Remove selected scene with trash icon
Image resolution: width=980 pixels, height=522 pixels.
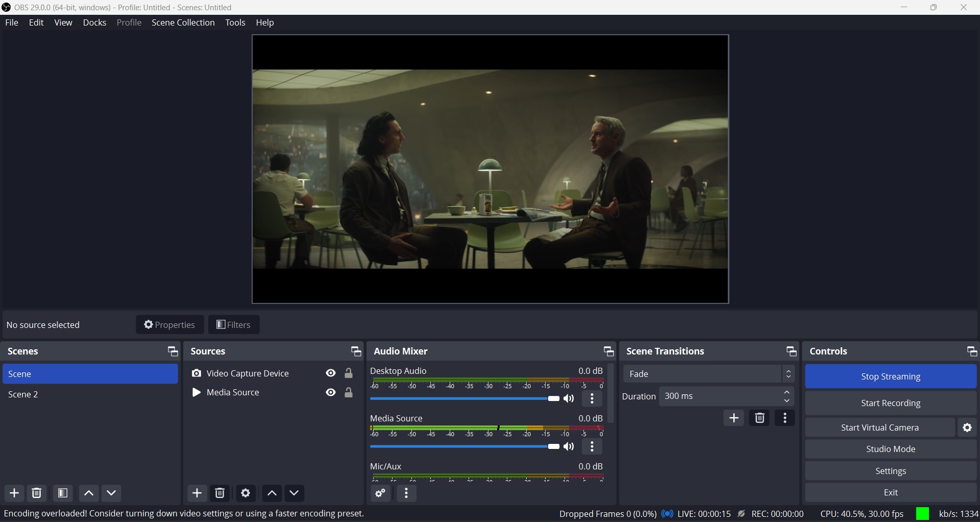(x=37, y=493)
